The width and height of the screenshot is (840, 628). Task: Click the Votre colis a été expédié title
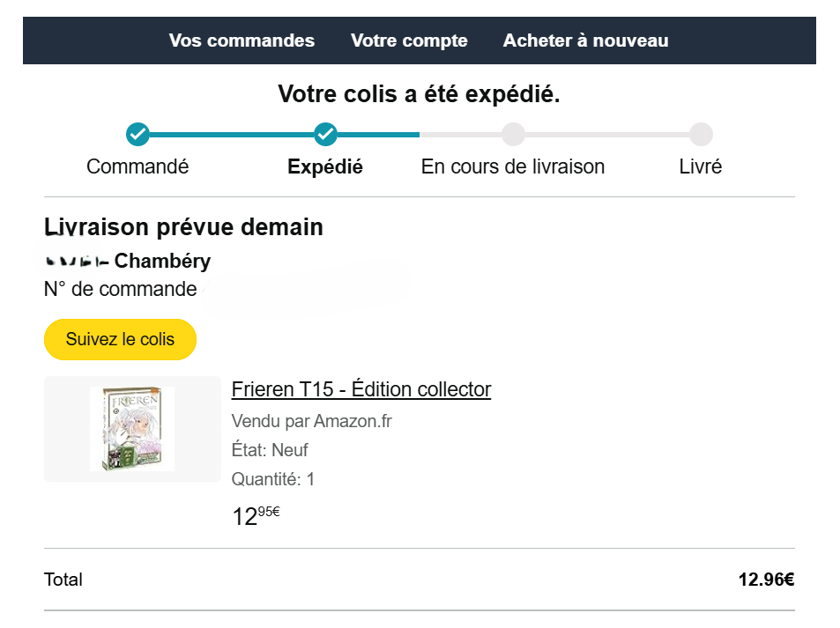click(419, 94)
